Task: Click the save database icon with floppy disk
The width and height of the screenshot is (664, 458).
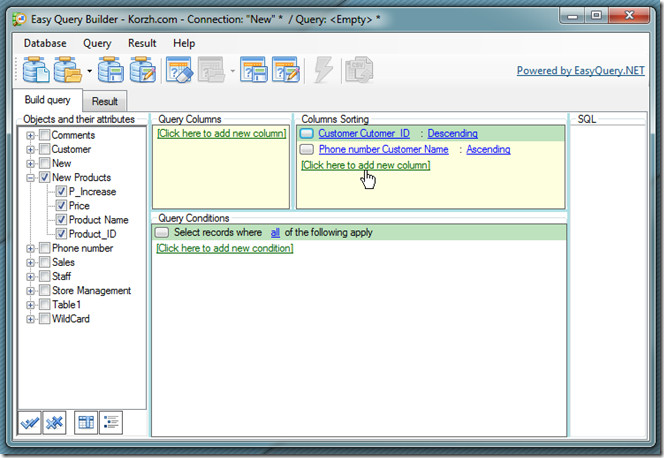Action: [111, 69]
